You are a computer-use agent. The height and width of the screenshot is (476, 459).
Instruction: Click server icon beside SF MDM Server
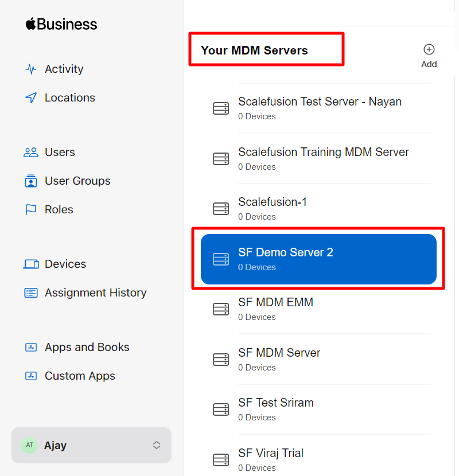coord(221,360)
